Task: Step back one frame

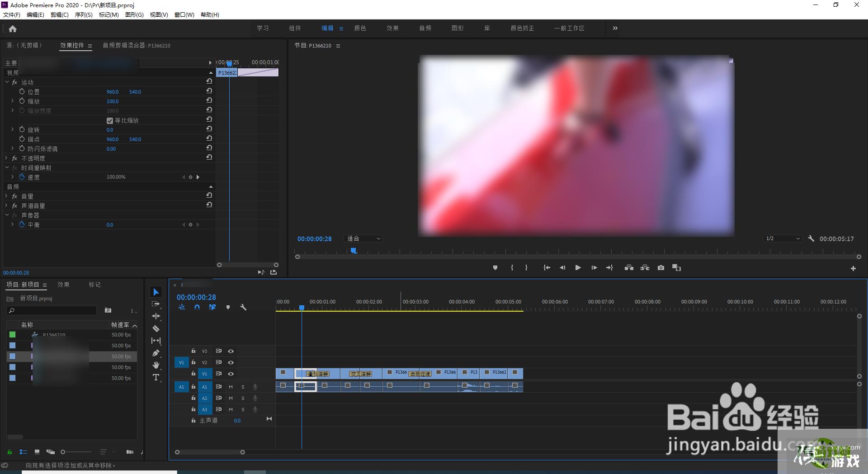Action: tap(562, 268)
